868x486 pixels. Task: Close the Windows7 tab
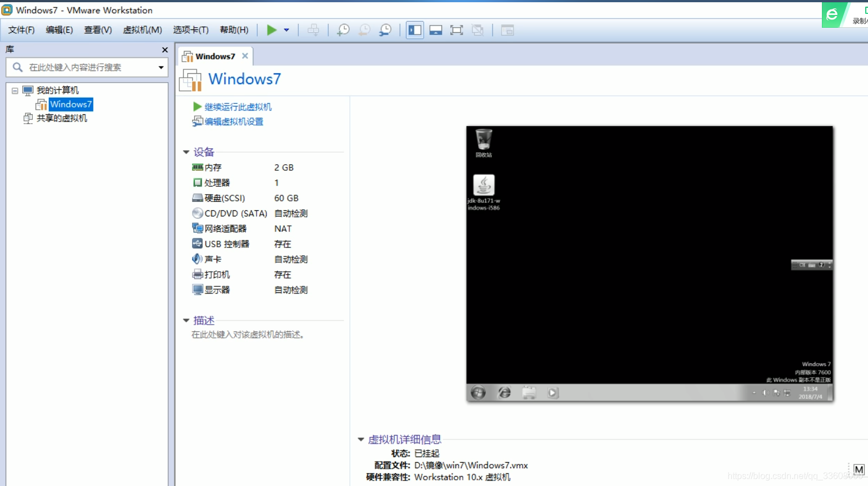(245, 55)
